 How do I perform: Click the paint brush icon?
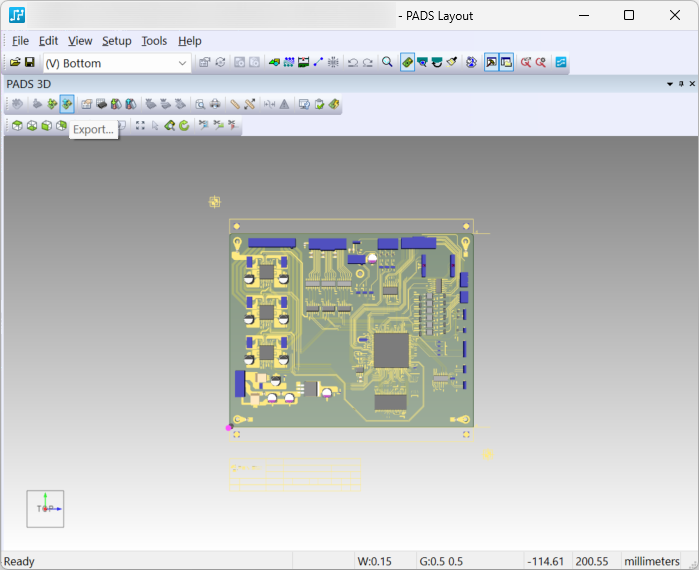pos(452,62)
